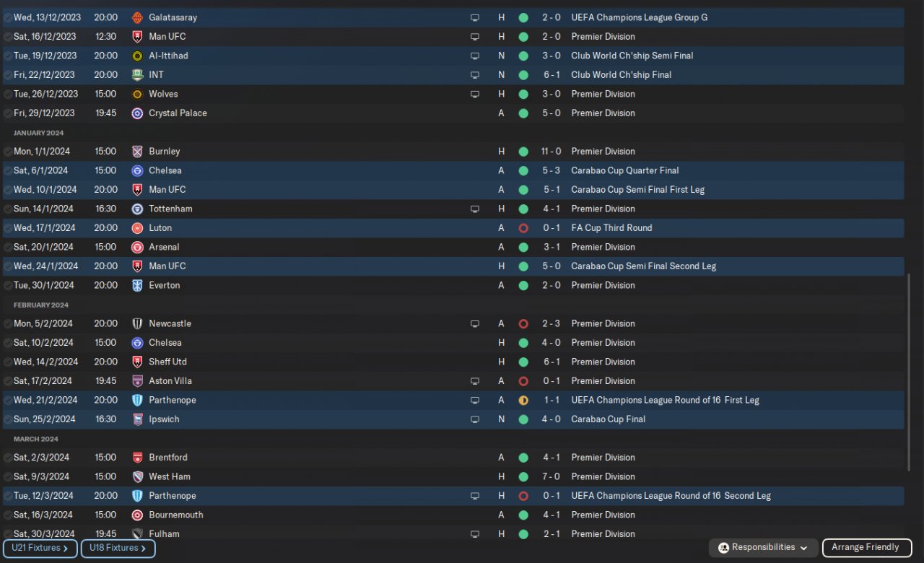Click the Wolves club badge icon
The width and height of the screenshot is (924, 563).
(137, 94)
